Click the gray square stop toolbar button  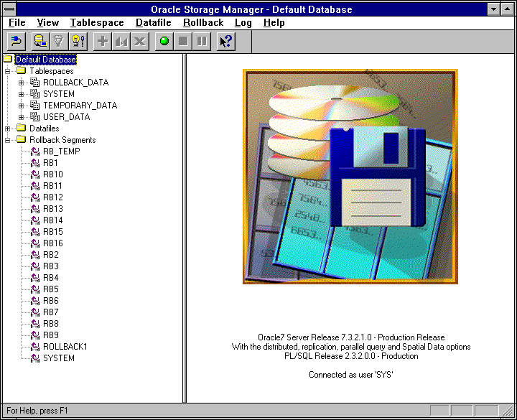183,42
